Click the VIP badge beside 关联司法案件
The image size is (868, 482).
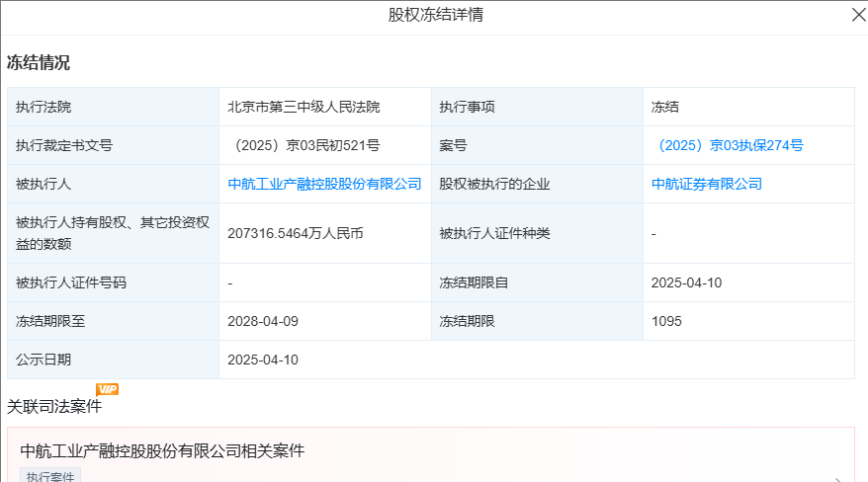tap(108, 389)
